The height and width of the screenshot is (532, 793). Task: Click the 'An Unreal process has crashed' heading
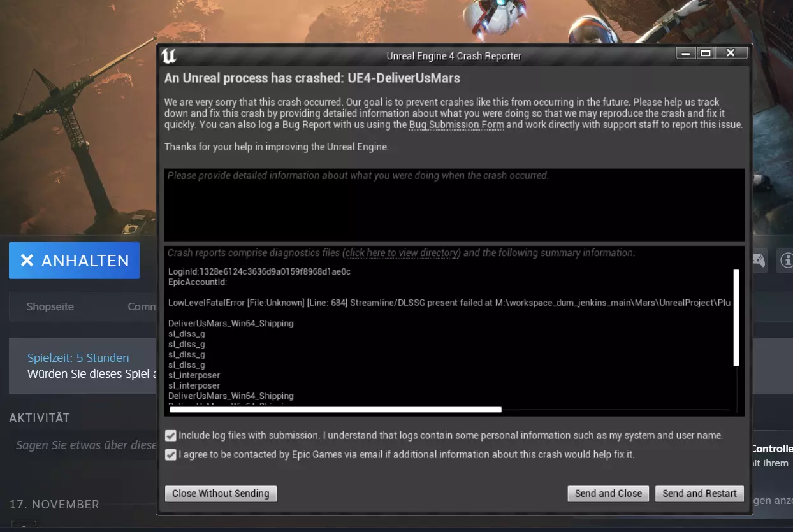(x=312, y=78)
